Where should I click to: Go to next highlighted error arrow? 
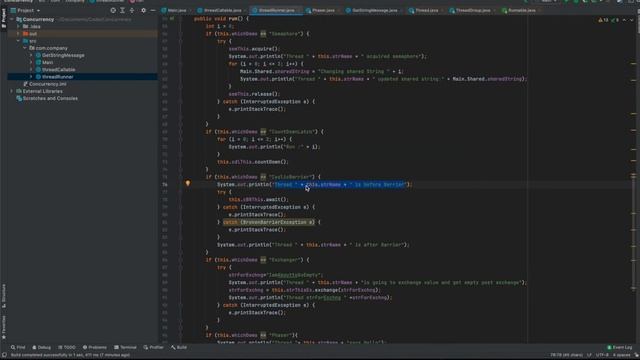[x=631, y=20]
